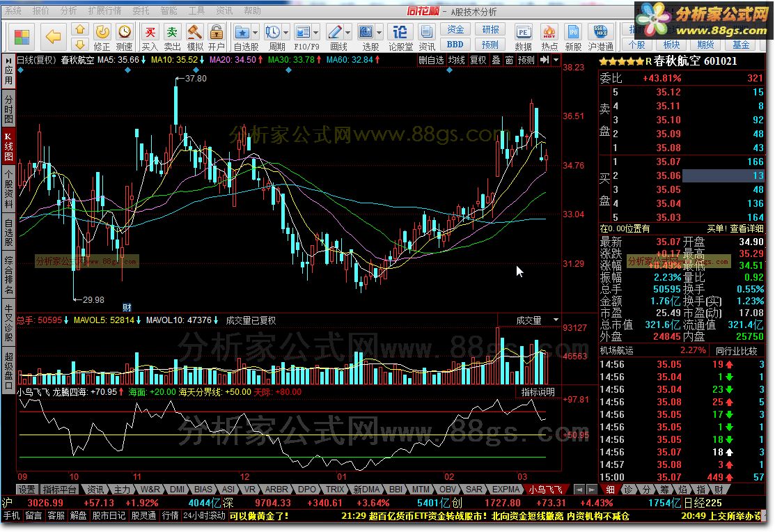Open the 系统 menu

tap(13, 10)
